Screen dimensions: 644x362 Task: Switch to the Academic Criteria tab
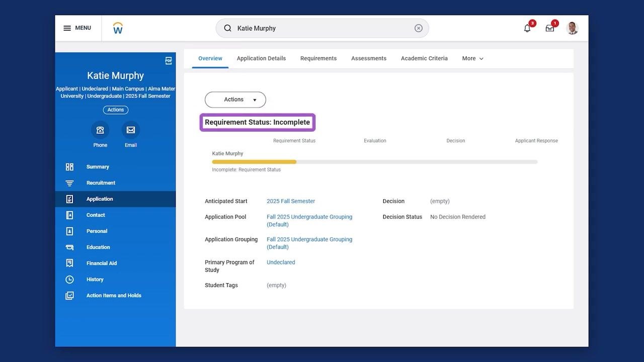coord(424,58)
